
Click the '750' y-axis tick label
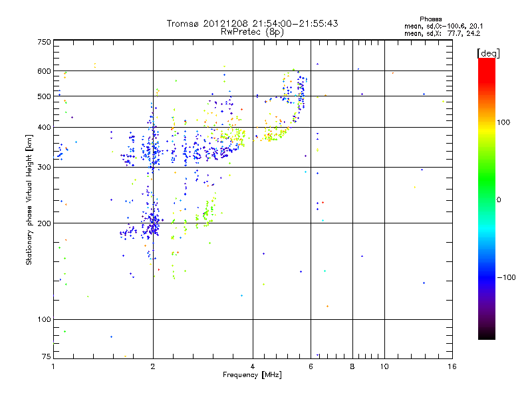[44, 42]
